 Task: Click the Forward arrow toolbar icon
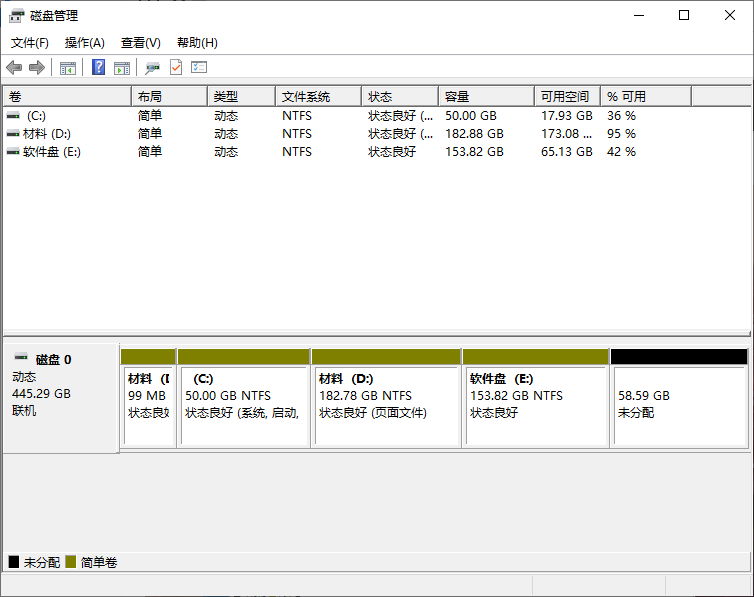[x=37, y=68]
